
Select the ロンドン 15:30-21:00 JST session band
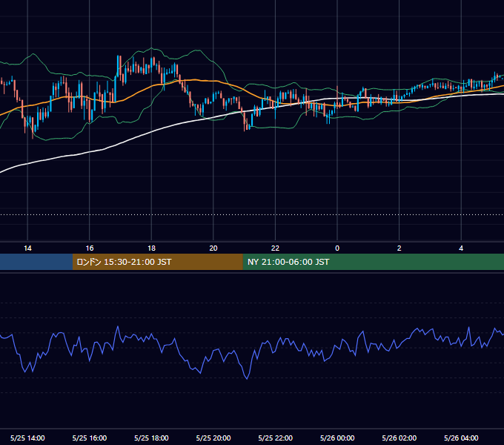[157, 262]
